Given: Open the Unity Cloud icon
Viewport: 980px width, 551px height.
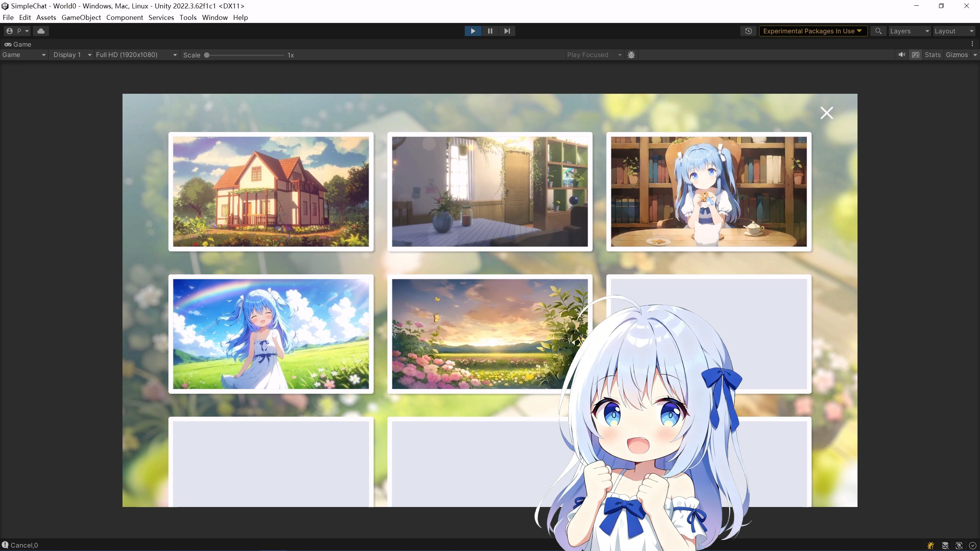Looking at the screenshot, I should [x=41, y=31].
